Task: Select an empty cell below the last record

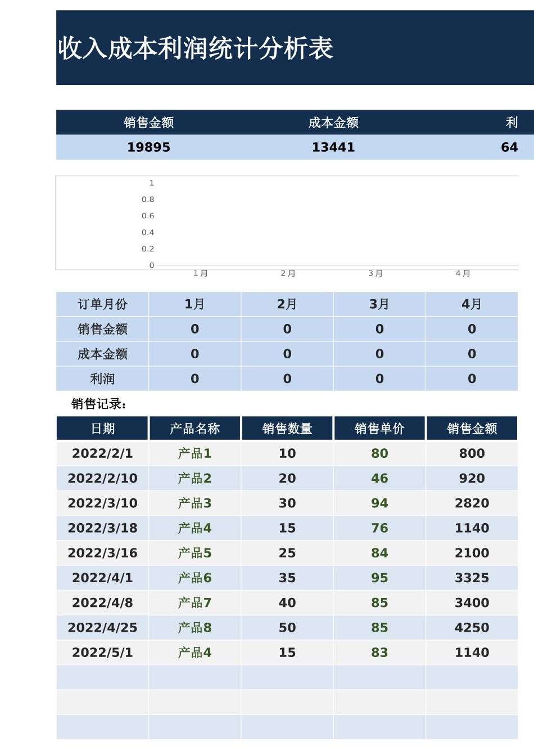Action: (287, 677)
